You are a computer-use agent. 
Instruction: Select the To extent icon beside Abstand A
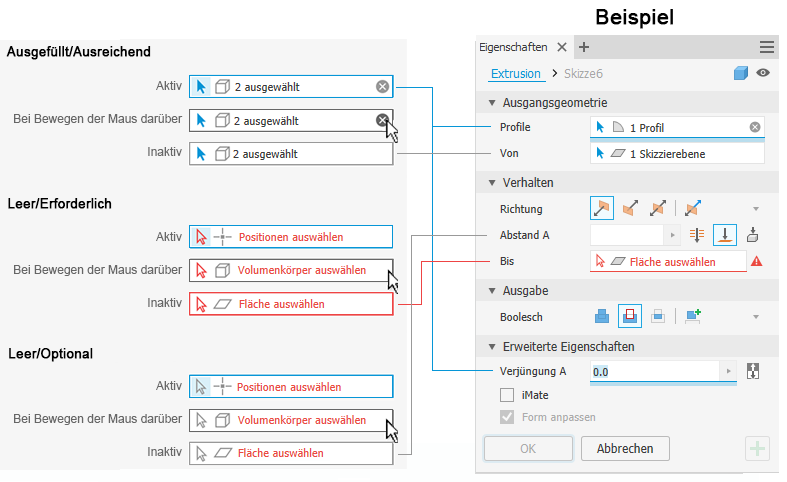[x=725, y=235]
